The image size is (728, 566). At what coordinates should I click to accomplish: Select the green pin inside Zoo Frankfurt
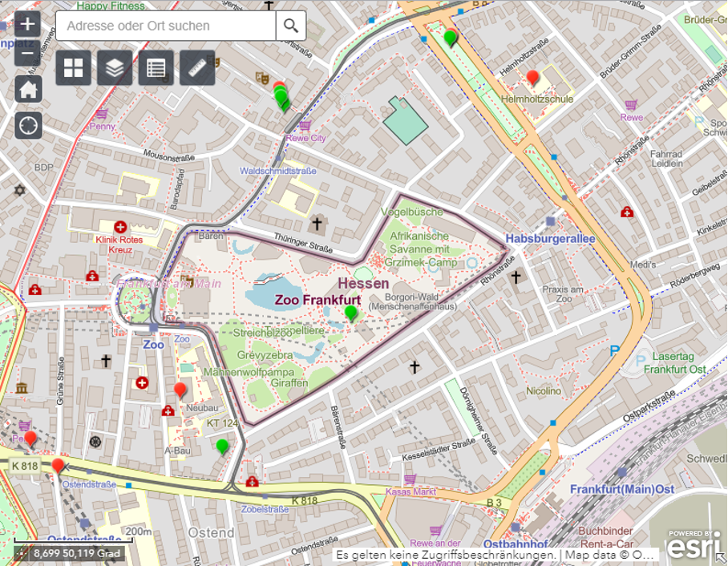[350, 312]
